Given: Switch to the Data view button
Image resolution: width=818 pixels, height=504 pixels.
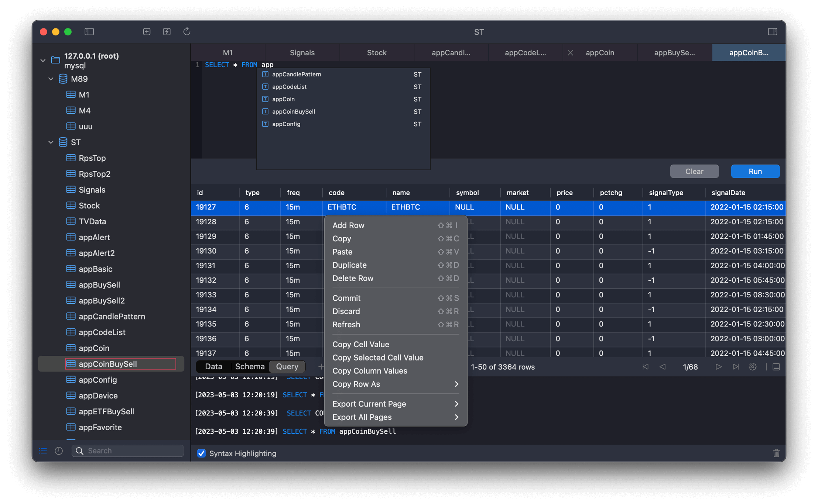Looking at the screenshot, I should (213, 366).
